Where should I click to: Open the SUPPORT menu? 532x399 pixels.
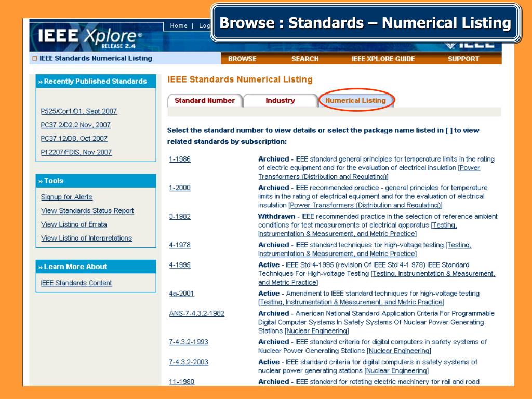pos(463,59)
